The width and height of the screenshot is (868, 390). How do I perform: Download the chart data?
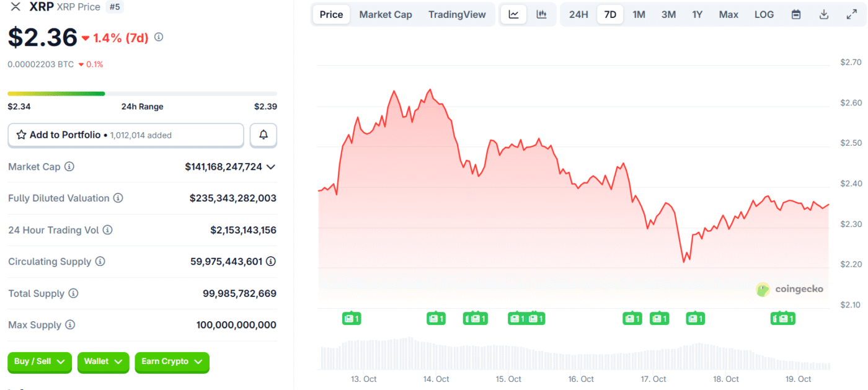(824, 14)
